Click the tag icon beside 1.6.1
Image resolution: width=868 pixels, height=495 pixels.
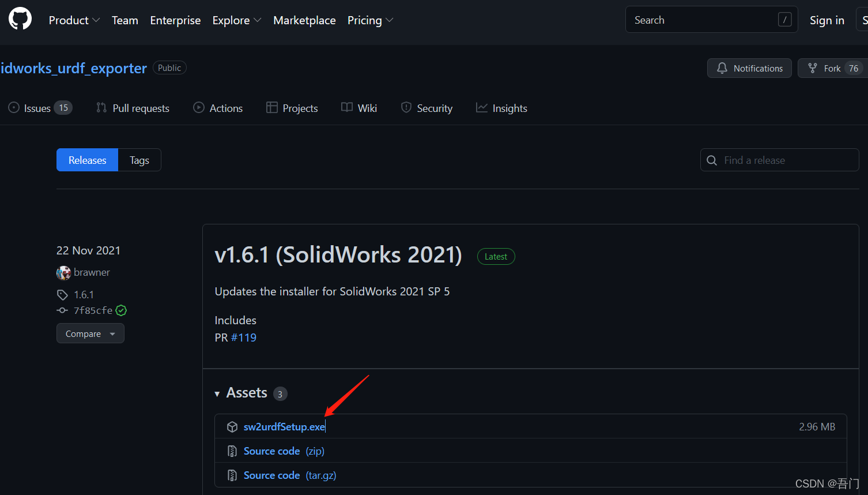(x=62, y=295)
